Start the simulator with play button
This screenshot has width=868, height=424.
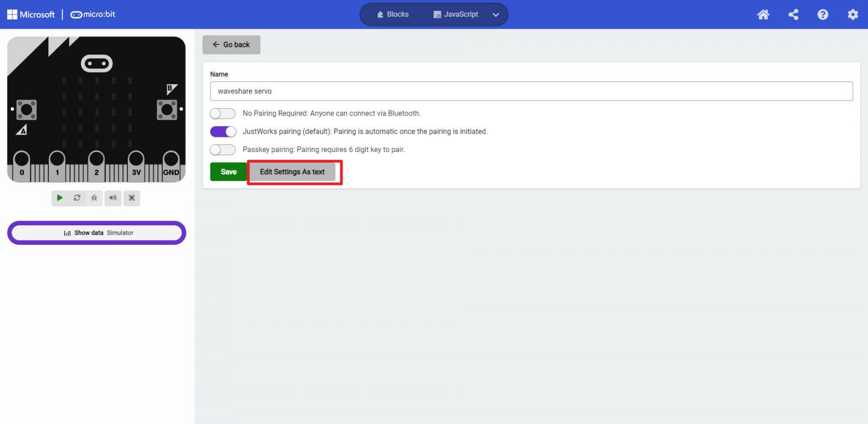[60, 198]
